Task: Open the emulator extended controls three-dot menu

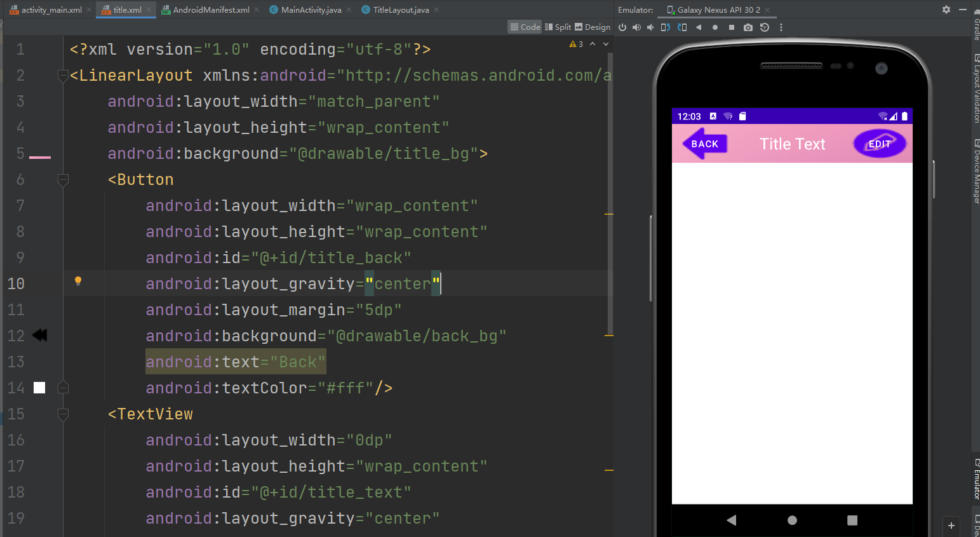Action: [x=781, y=27]
